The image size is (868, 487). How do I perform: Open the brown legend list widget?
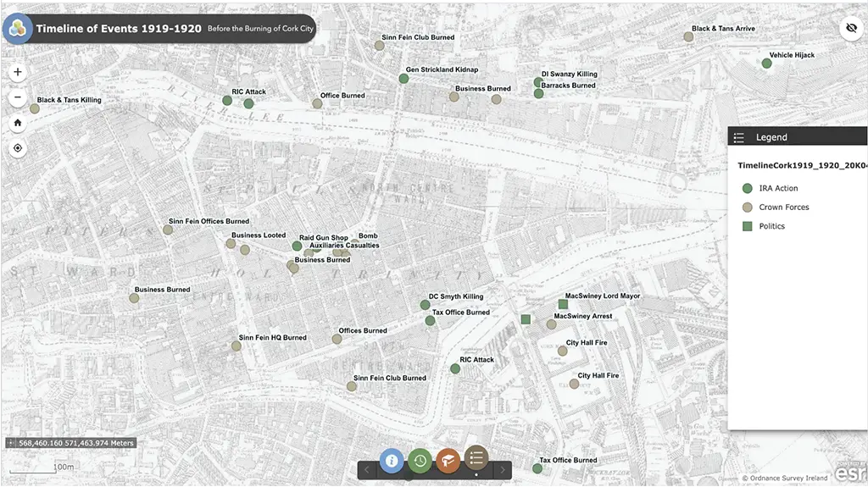click(476, 457)
